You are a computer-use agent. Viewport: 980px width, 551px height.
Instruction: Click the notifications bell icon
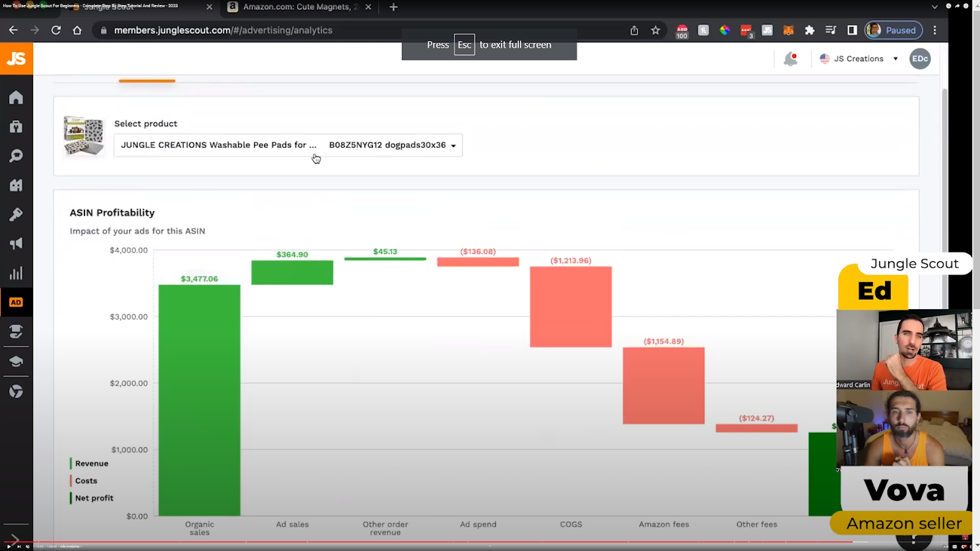pos(791,59)
